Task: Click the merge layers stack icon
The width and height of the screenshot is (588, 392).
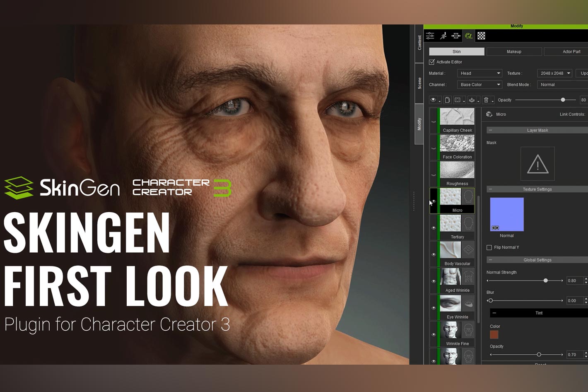Action: coord(472,100)
